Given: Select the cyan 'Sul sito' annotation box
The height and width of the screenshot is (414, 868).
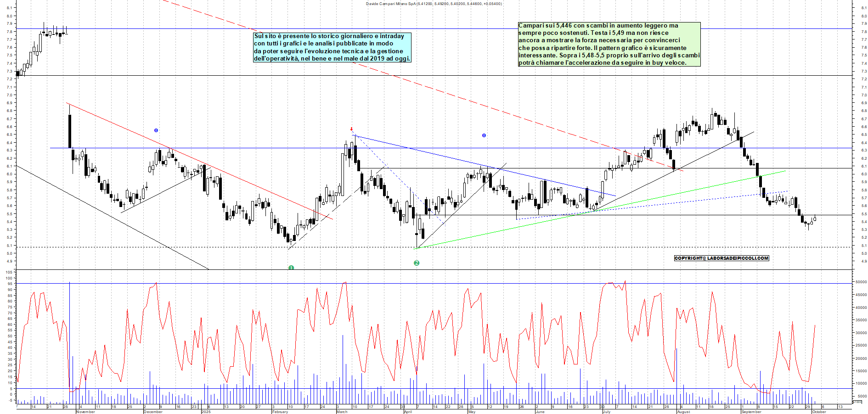Looking at the screenshot, I should [332, 47].
